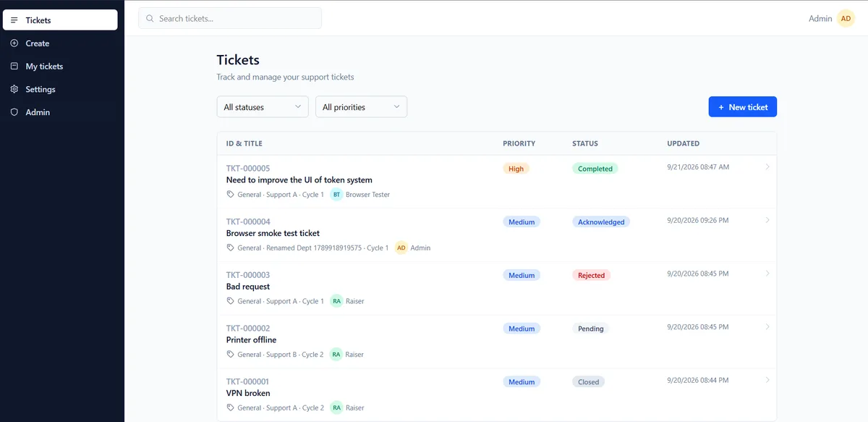Click the tag icon in TKT-000001 row
This screenshot has width=868, height=422.
tap(231, 408)
